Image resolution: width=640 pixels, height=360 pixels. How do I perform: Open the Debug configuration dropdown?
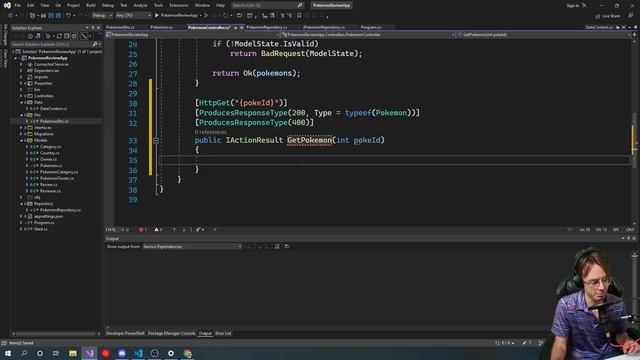point(102,16)
